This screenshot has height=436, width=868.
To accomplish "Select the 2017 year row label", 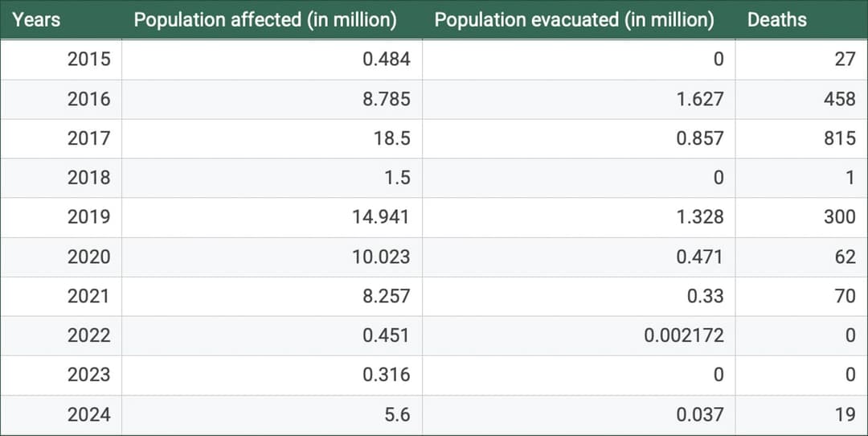I will tap(89, 138).
